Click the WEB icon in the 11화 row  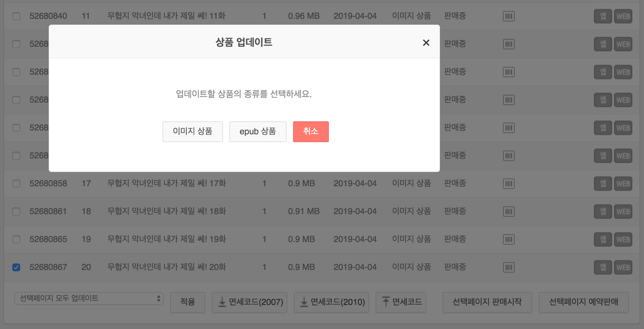623,16
